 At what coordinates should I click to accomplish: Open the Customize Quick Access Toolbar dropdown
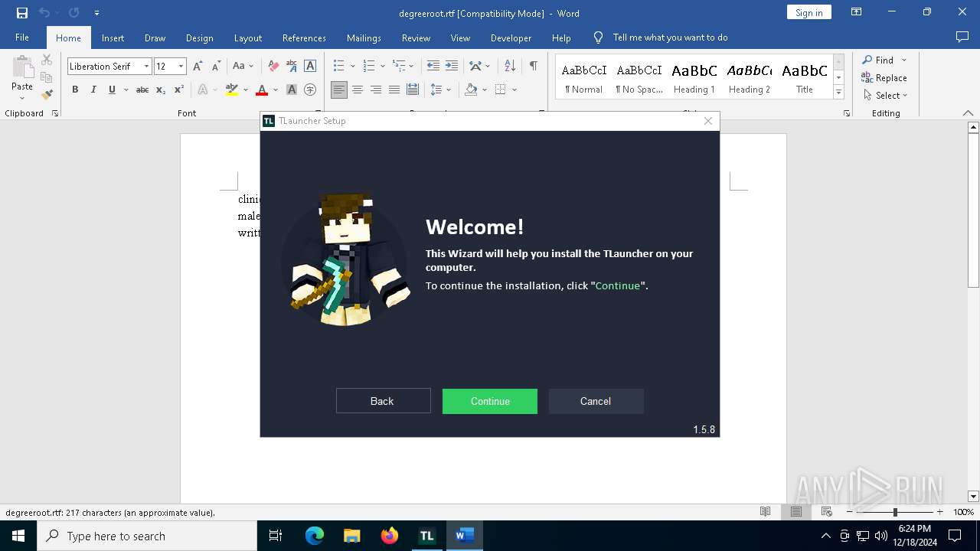pos(96,13)
